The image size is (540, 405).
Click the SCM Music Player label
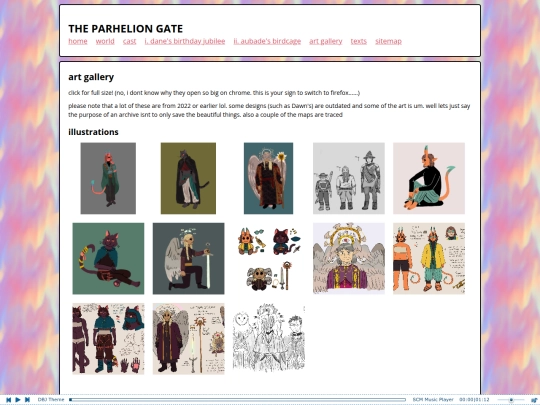433,400
